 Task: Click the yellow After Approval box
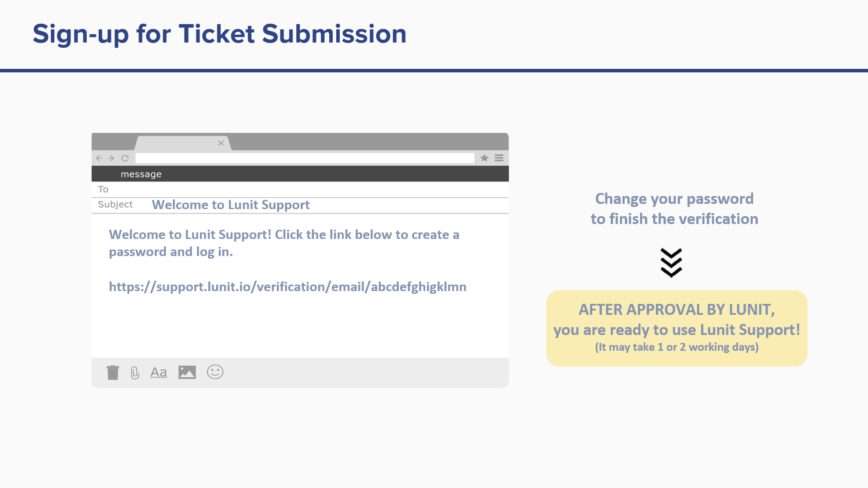pyautogui.click(x=676, y=328)
